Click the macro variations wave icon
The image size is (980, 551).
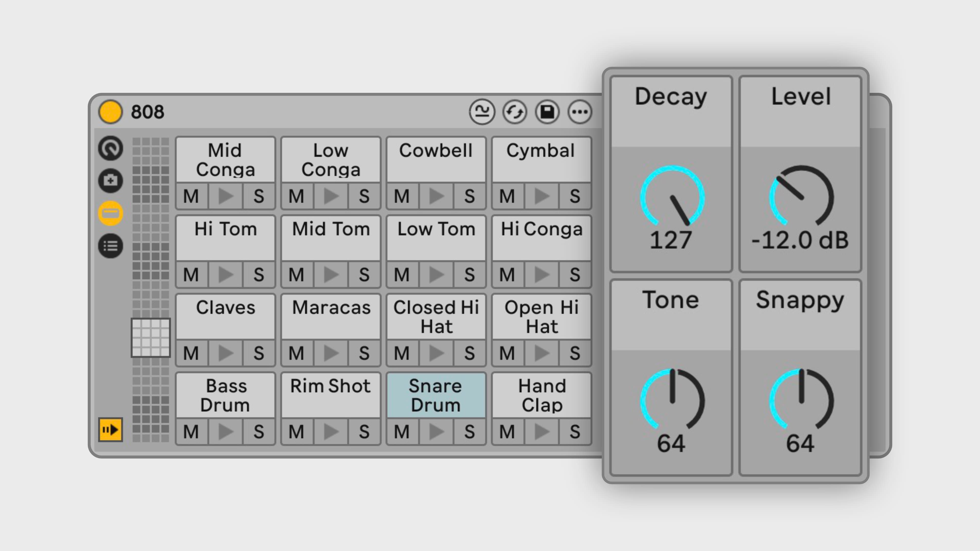coord(482,112)
